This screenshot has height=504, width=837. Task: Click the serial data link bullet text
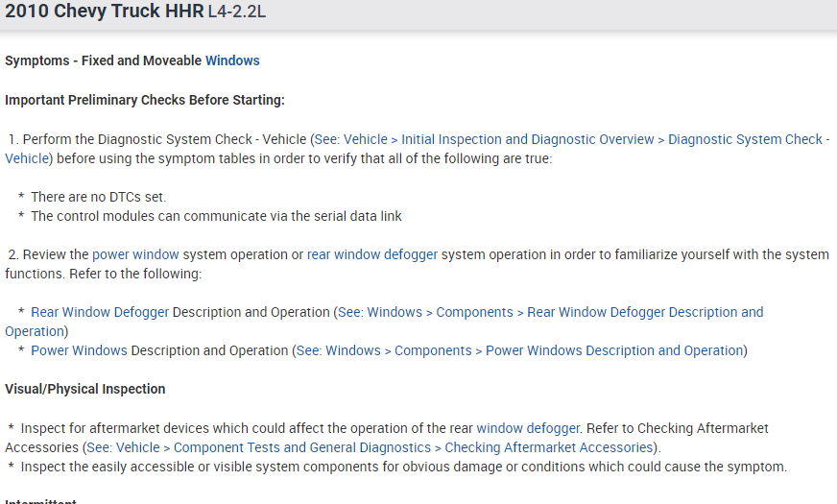pos(216,216)
